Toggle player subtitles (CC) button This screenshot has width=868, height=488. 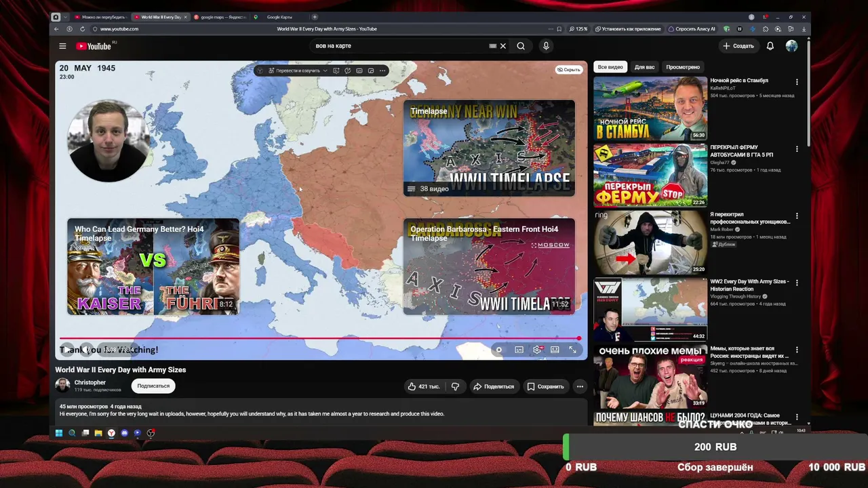tap(519, 350)
